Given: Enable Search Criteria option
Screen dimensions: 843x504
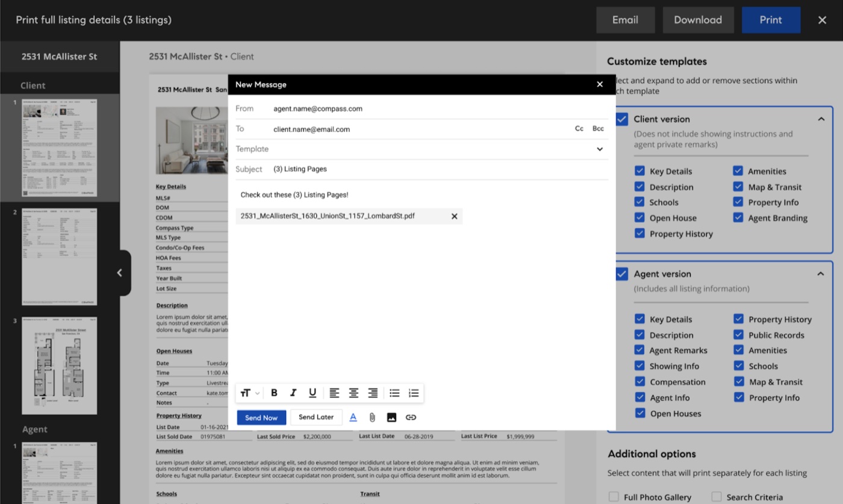Looking at the screenshot, I should click(x=717, y=497).
